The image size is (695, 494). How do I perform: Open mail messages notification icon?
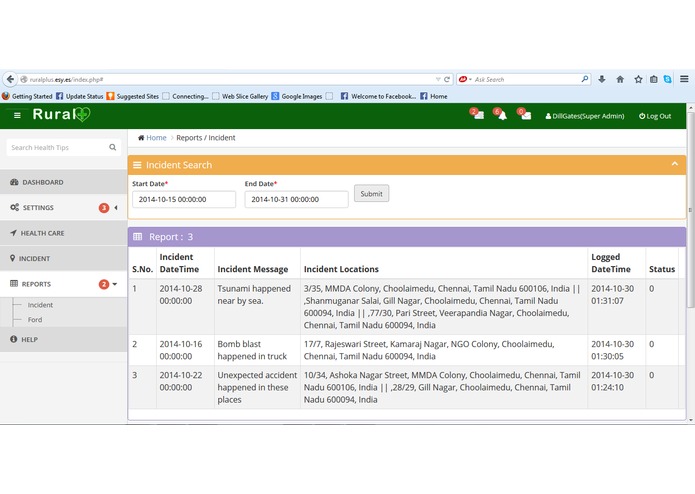pyautogui.click(x=525, y=114)
